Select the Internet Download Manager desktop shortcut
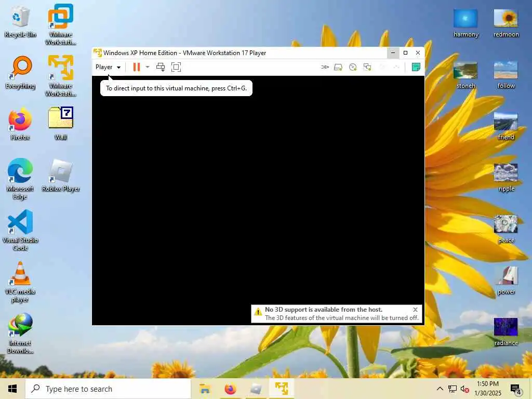This screenshot has width=532, height=399. click(x=20, y=334)
